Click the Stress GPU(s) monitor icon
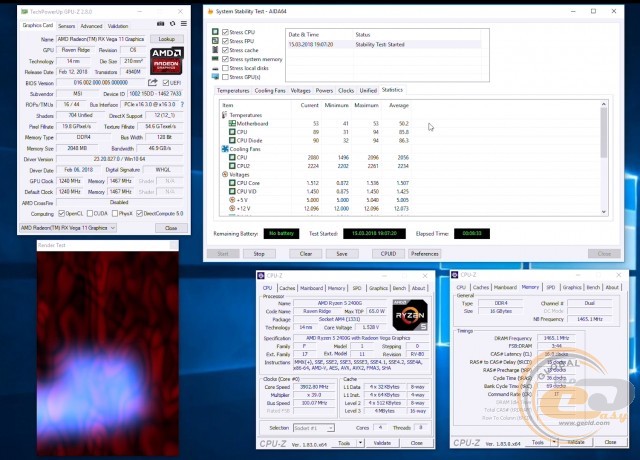The height and width of the screenshot is (460, 640). [215, 77]
